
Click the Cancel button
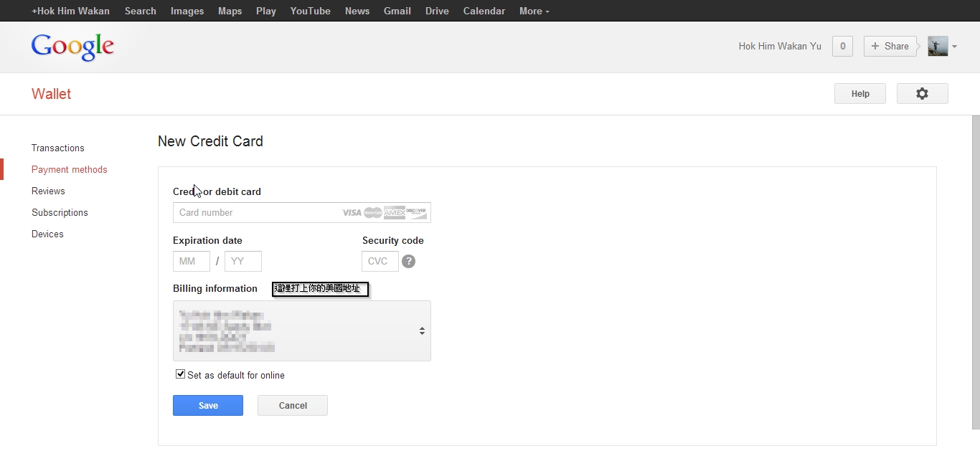pos(293,405)
